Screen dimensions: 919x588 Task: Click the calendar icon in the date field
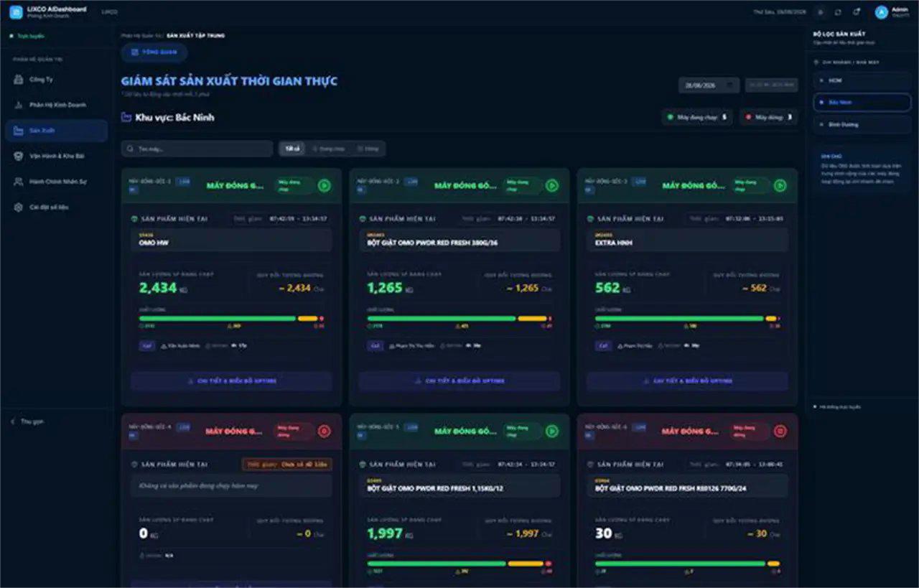(729, 85)
